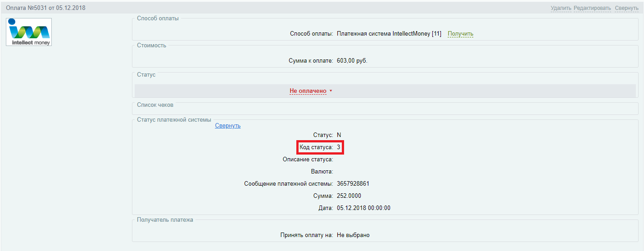Collapse the payment block via top-right Свернуть
Screen dimensions: 644x251
pyautogui.click(x=626, y=8)
